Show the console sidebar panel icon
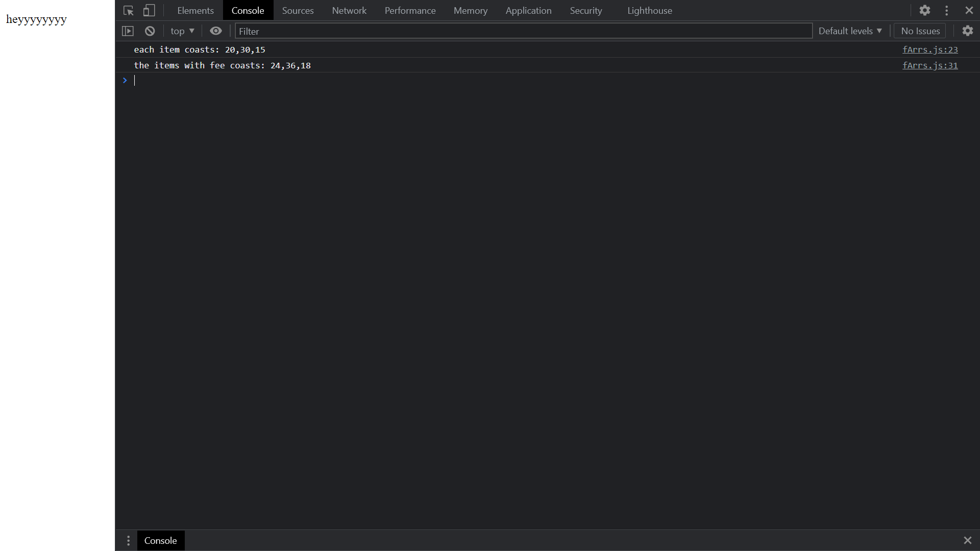980x551 pixels. pyautogui.click(x=128, y=31)
